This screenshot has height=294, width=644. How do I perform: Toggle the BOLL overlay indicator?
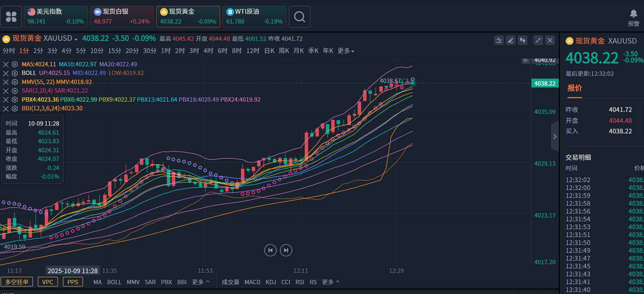tap(114, 282)
